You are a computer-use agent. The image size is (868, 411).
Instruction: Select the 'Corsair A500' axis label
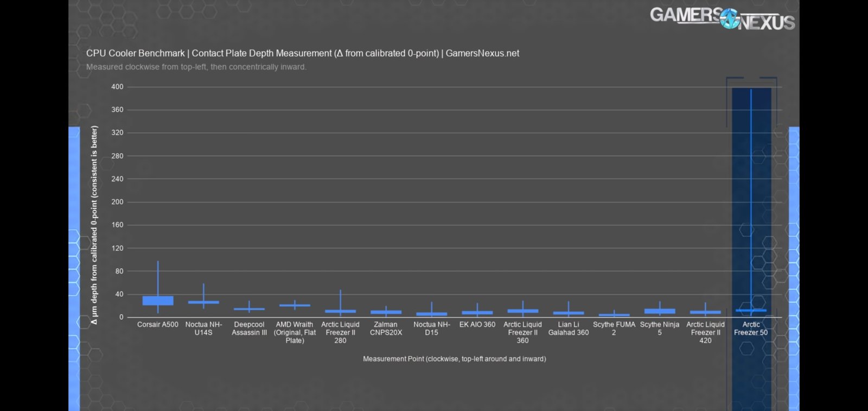(x=158, y=325)
